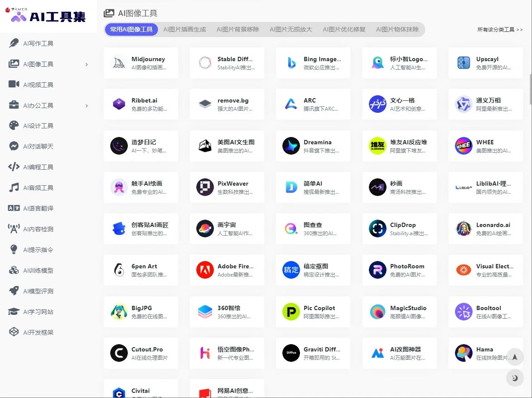Open the Stable Diffusion tool card
The height and width of the screenshot is (398, 532).
(x=227, y=63)
